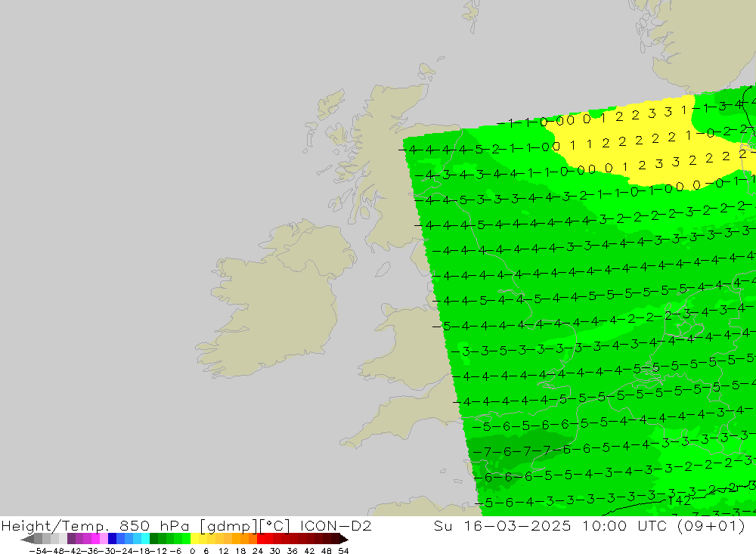The width and height of the screenshot is (756, 554).
Task: Click the '[°C]' unit label
Action: 275,526
